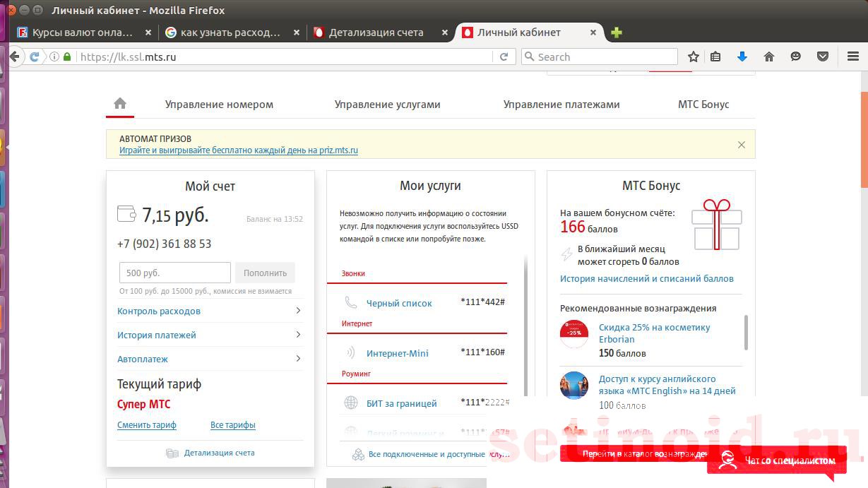Click the Пополнить button

point(265,273)
